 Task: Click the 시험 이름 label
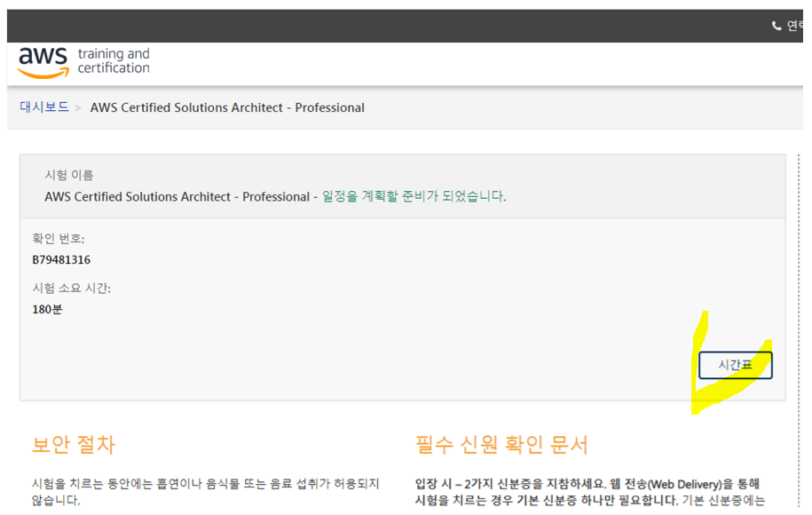pos(69,175)
